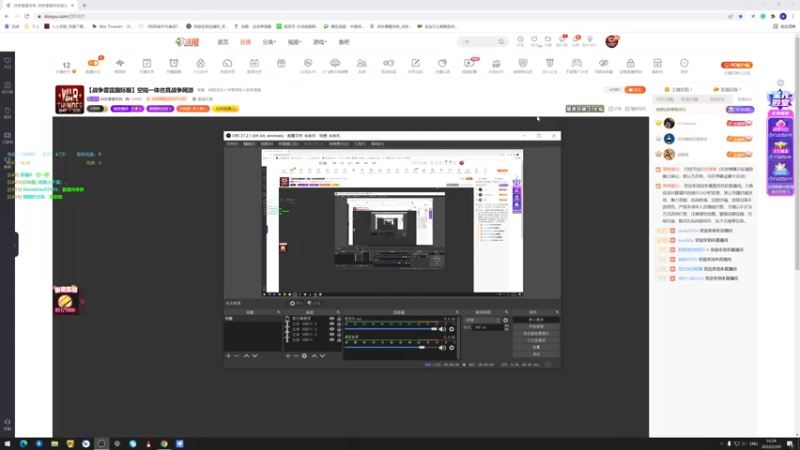Viewport: 800px width, 450px height.
Task: Click the circled three-dots More icon
Action: coord(684,63)
